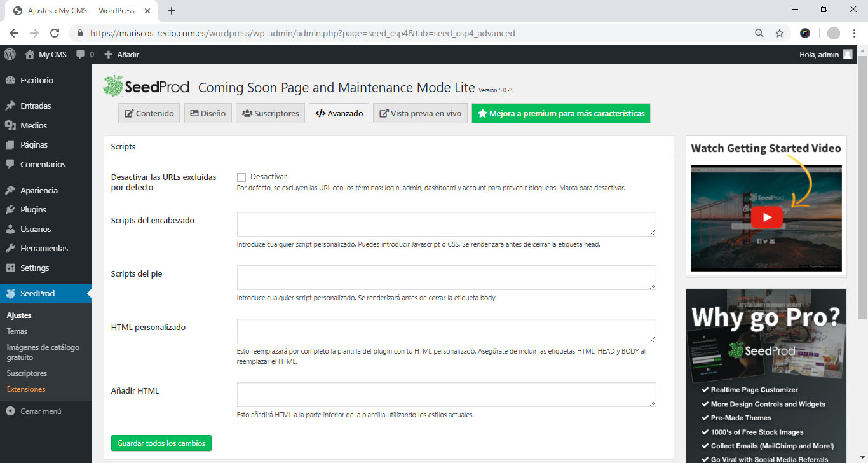This screenshot has width=868, height=463.
Task: Open admin user avatar in admin bar
Action: pos(847,55)
